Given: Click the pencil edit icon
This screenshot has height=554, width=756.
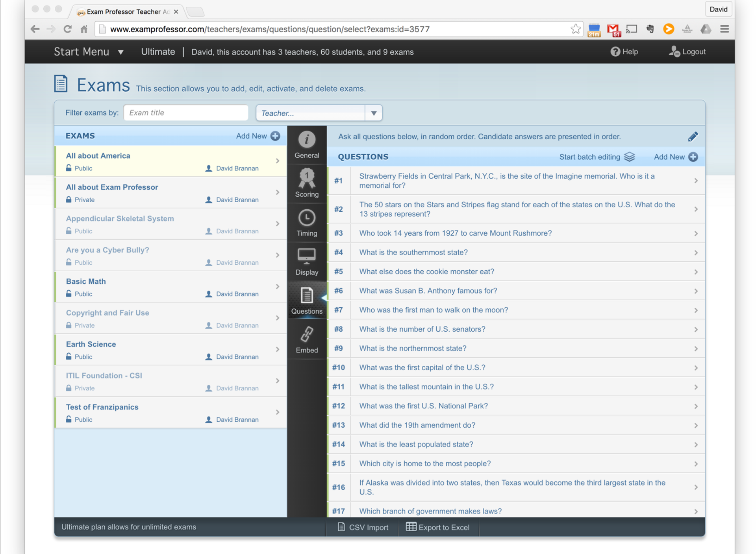Looking at the screenshot, I should 693,137.
